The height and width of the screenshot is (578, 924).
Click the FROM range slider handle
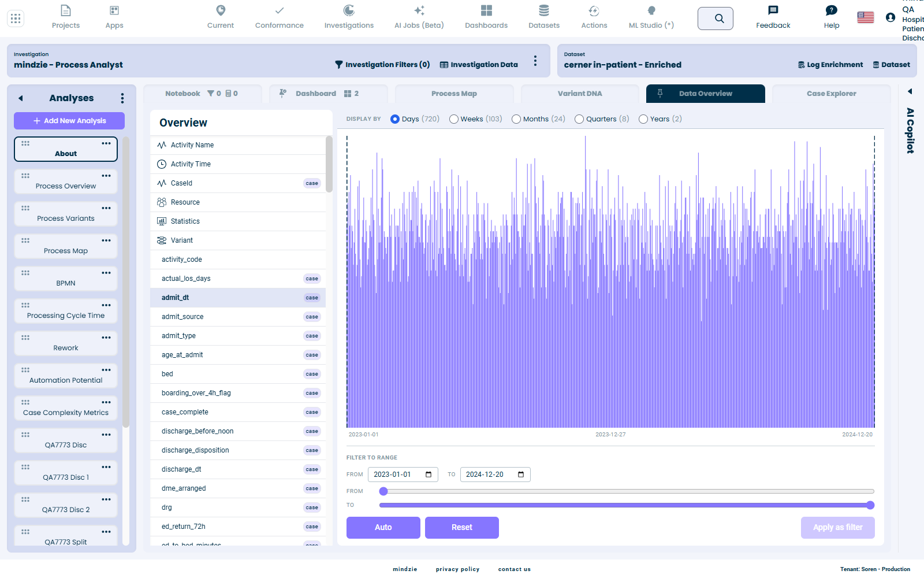point(383,491)
